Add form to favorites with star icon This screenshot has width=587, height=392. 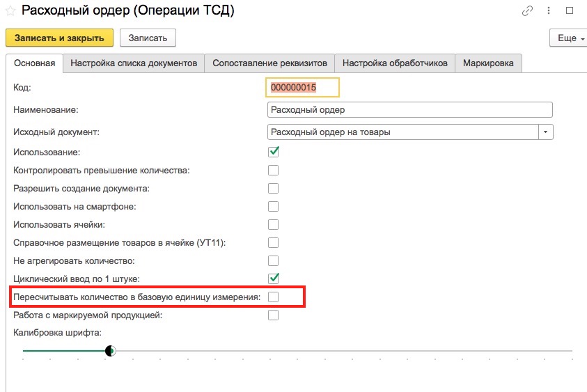click(x=10, y=11)
